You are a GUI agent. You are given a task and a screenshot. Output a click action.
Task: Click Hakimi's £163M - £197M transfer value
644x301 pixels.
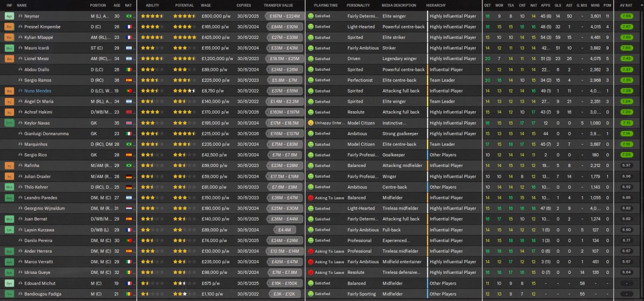click(x=285, y=112)
